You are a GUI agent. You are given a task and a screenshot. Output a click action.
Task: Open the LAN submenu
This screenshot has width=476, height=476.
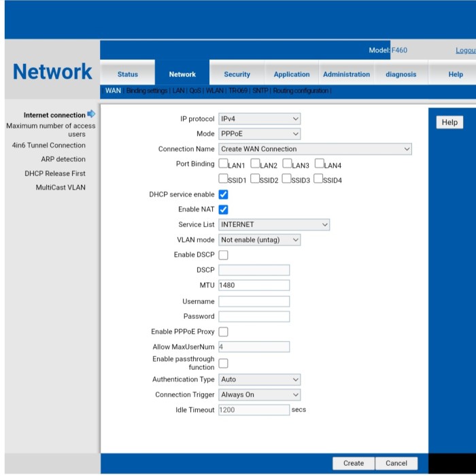click(x=178, y=90)
